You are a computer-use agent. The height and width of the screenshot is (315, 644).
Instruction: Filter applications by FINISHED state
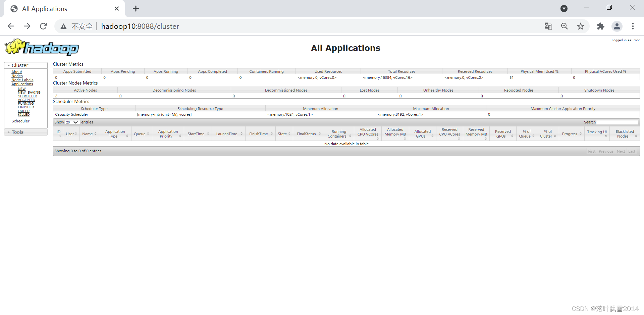click(x=26, y=107)
